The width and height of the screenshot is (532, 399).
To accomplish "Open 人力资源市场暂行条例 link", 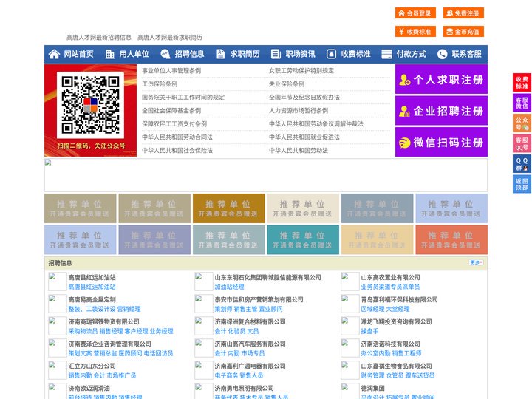I will 299,110.
